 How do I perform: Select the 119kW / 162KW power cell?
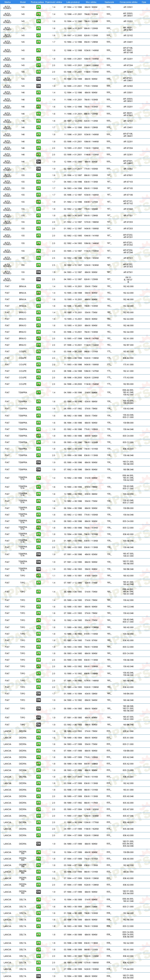click(x=91, y=829)
